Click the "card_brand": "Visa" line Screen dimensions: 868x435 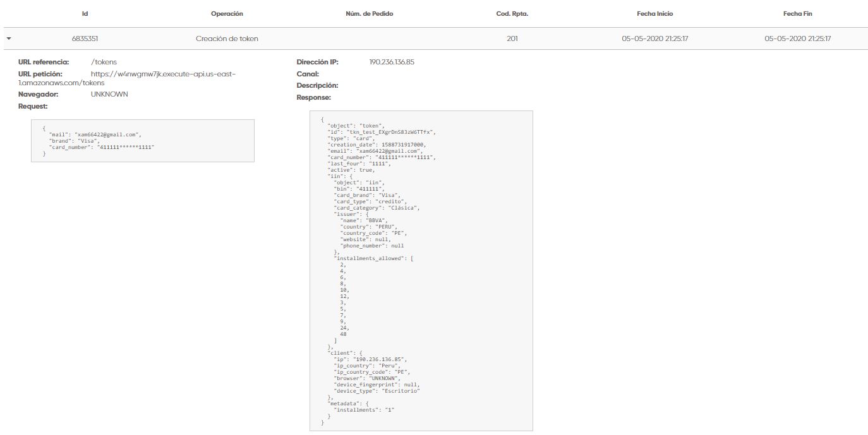click(x=367, y=195)
